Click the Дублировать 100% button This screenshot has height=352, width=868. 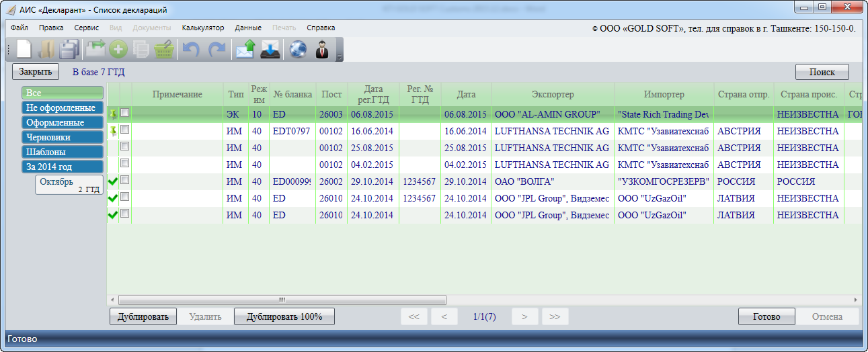point(284,316)
